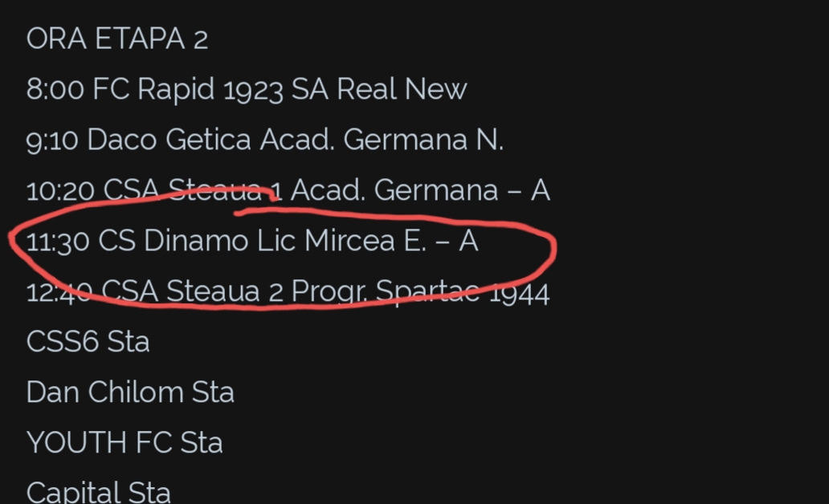Select the SA Real New team text

[x=379, y=90]
